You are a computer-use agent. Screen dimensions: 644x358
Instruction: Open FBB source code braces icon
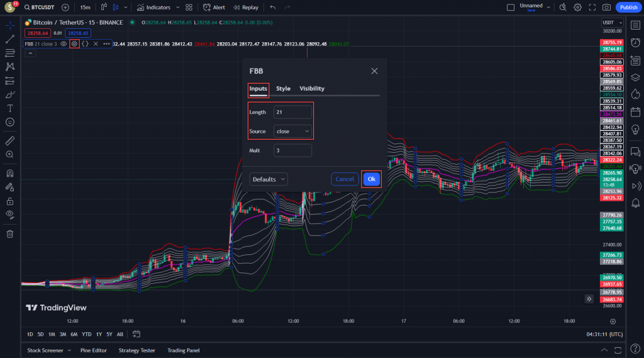(x=85, y=44)
